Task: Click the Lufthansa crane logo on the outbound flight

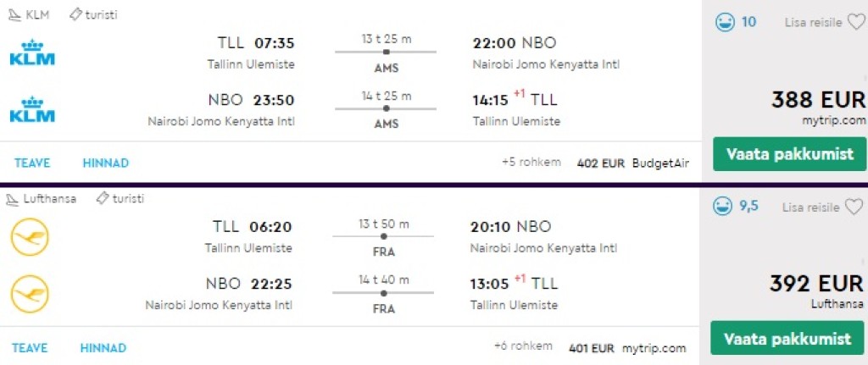Action: point(30,237)
